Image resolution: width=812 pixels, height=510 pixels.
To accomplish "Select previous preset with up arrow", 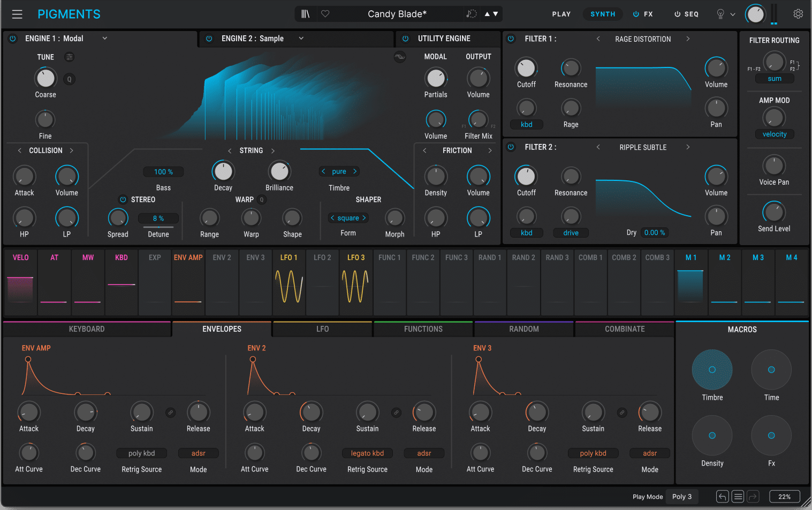I will pyautogui.click(x=488, y=14).
